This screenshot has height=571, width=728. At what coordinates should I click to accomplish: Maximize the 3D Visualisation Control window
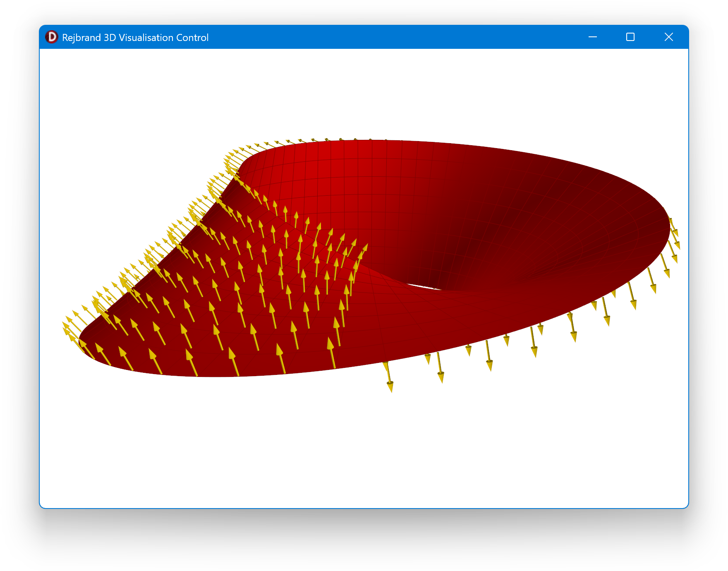[630, 37]
